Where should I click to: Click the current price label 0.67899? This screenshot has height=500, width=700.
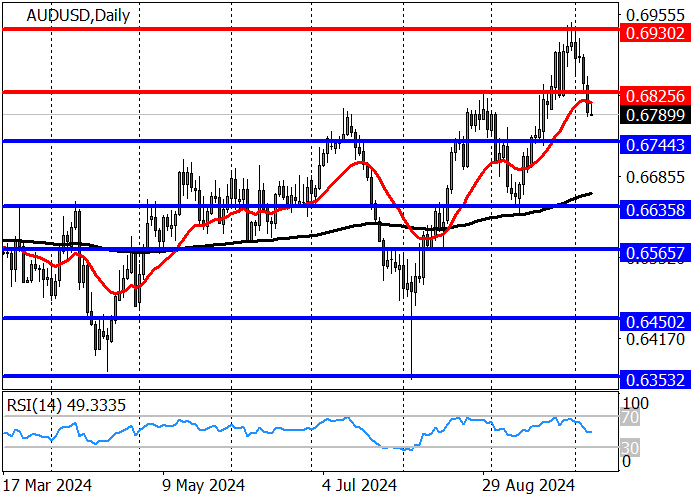point(655,115)
